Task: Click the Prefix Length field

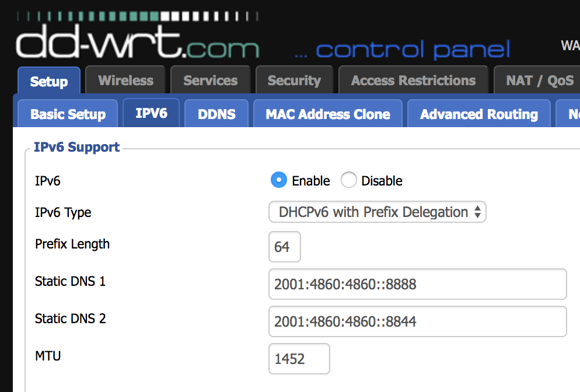Action: (284, 247)
